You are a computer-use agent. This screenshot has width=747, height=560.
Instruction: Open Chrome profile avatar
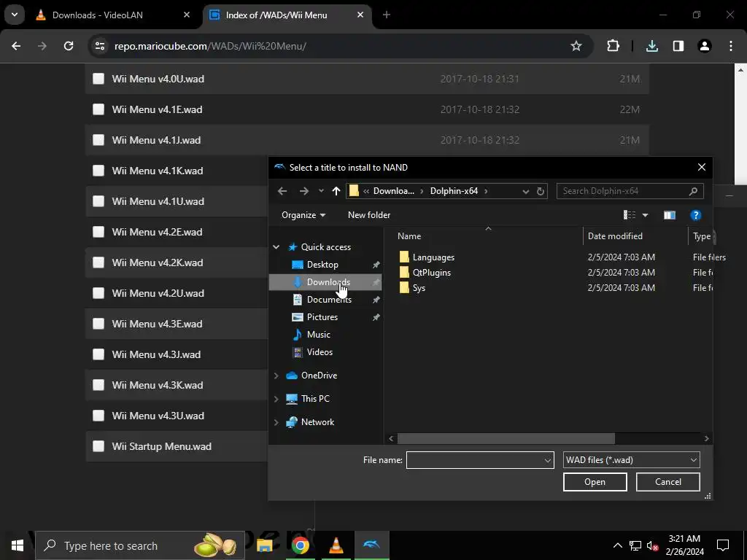click(x=704, y=46)
